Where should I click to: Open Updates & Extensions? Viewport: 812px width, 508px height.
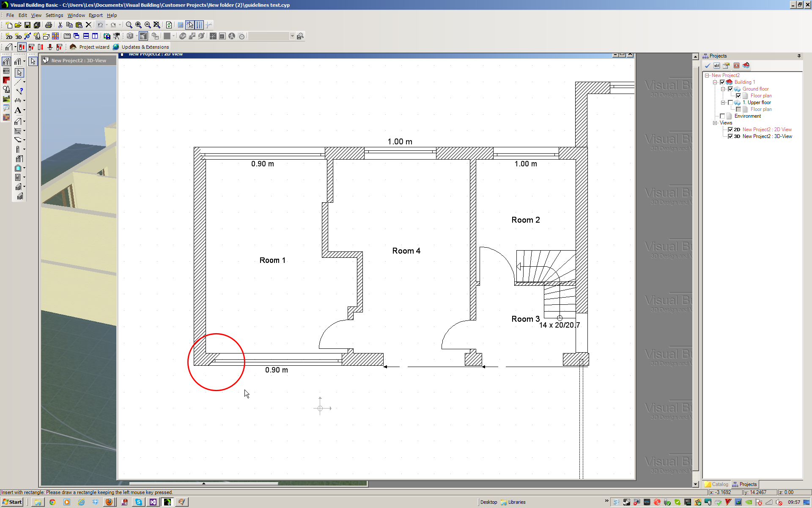point(145,47)
